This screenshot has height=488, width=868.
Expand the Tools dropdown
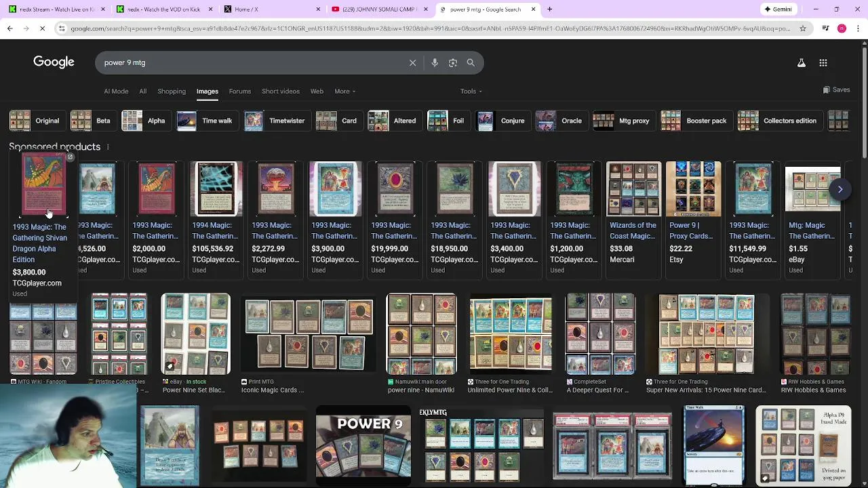click(x=471, y=91)
